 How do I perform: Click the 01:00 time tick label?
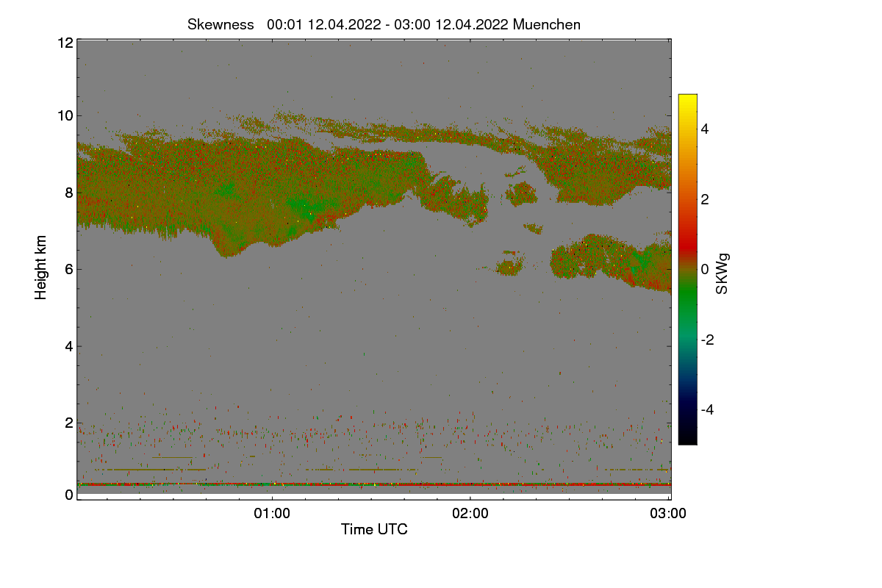click(x=272, y=514)
